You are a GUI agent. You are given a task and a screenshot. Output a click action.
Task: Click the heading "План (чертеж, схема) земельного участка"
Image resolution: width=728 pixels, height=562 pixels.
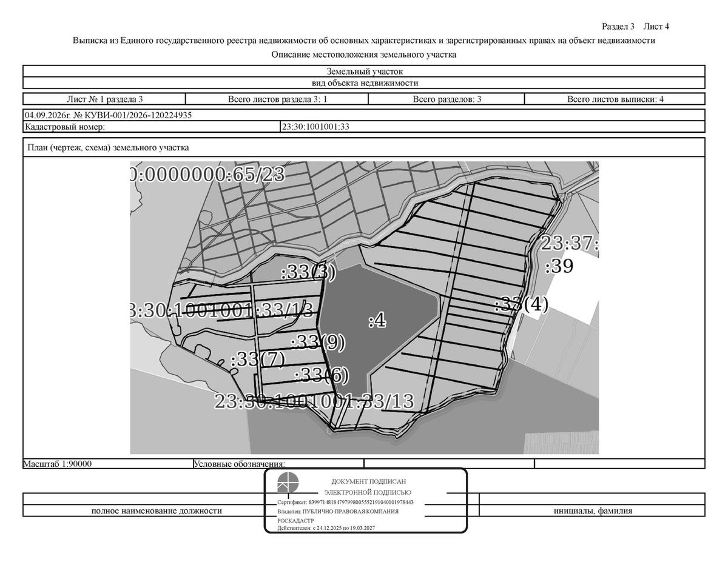point(107,147)
